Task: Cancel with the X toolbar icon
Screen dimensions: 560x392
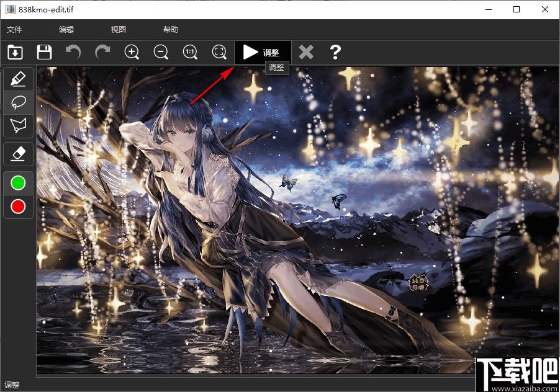Action: [306, 52]
